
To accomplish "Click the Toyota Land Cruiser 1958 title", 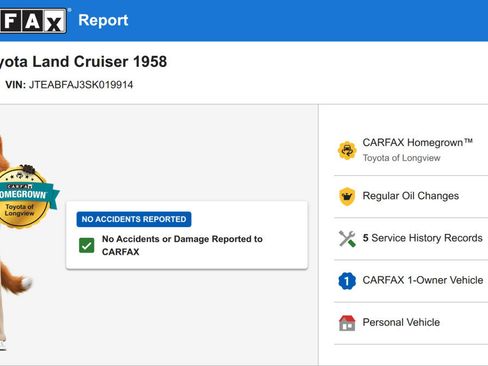I will [x=83, y=62].
